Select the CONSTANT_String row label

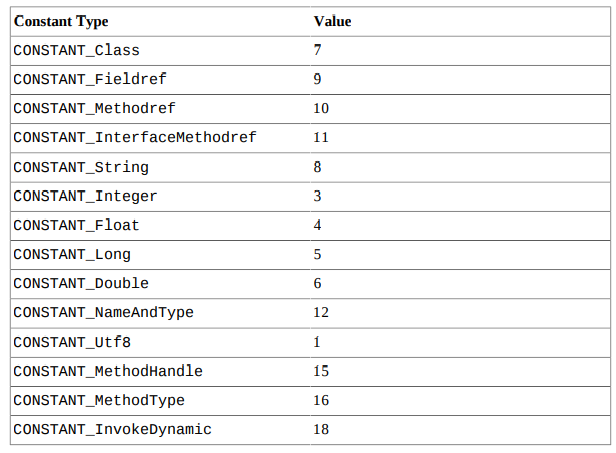coord(81,167)
